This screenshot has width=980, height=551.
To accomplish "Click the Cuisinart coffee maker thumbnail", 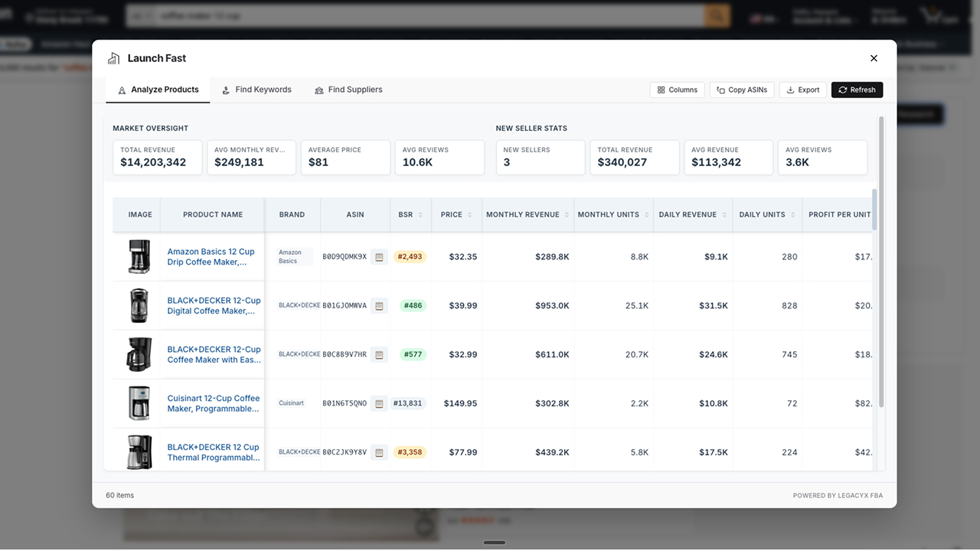I will click(x=139, y=403).
